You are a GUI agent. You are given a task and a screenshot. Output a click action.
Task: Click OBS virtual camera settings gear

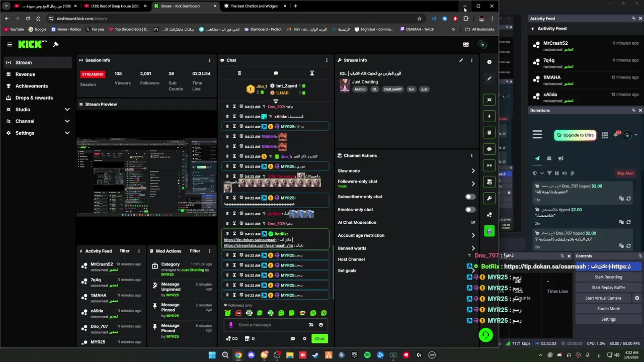pyautogui.click(x=637, y=298)
